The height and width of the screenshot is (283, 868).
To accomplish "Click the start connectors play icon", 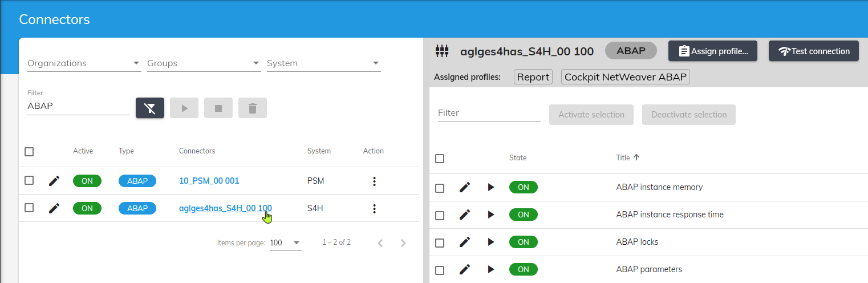I will click(x=184, y=108).
